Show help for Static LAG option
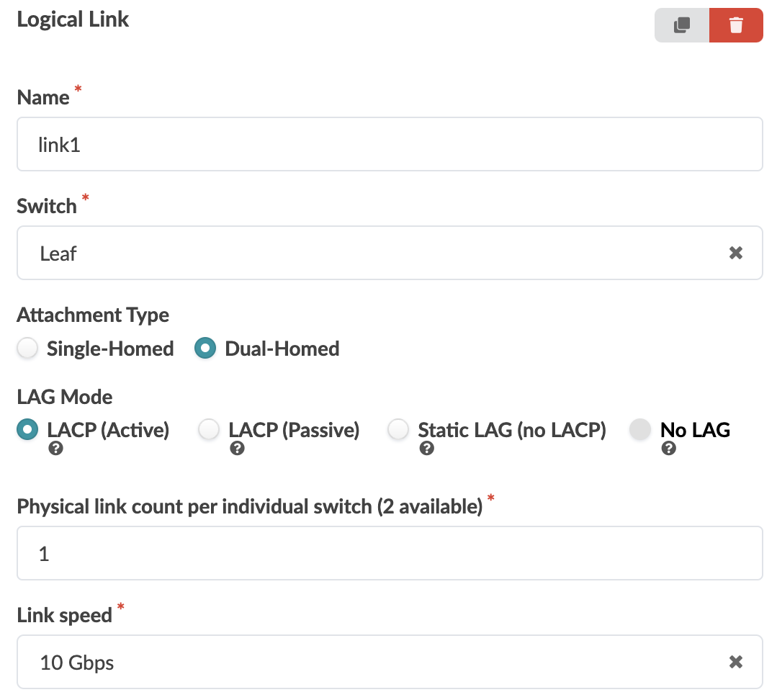 pyautogui.click(x=426, y=449)
